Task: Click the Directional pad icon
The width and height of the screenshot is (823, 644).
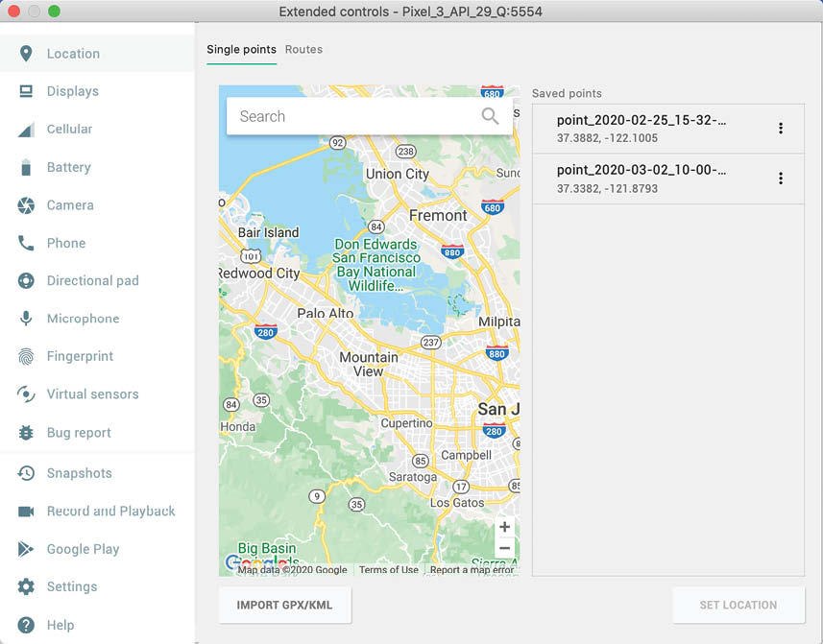Action: (26, 281)
